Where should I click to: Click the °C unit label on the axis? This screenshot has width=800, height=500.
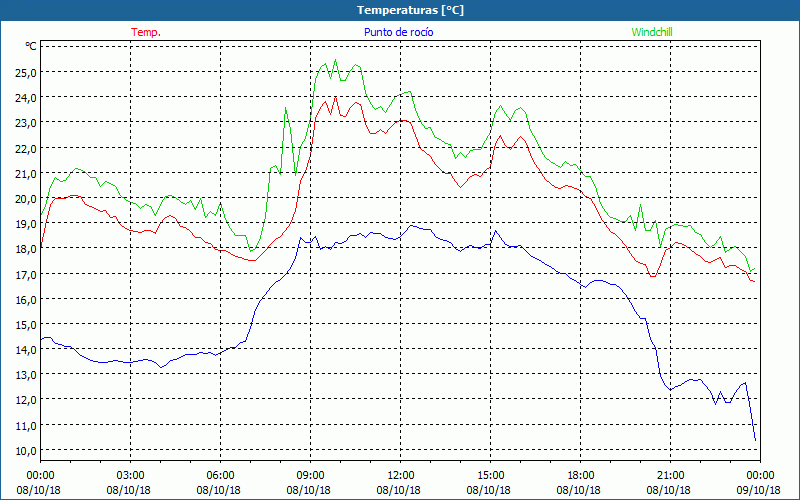(31, 46)
